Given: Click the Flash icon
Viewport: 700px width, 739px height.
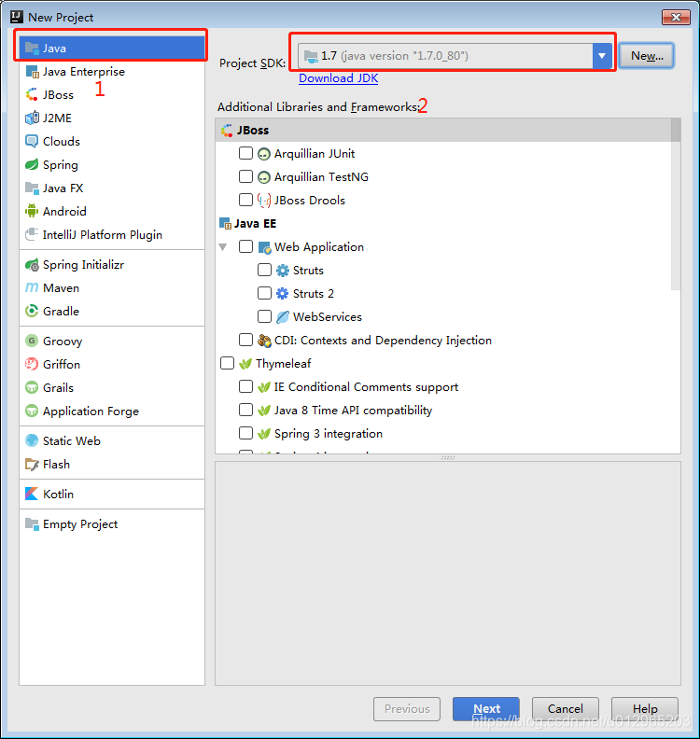Looking at the screenshot, I should [x=32, y=465].
